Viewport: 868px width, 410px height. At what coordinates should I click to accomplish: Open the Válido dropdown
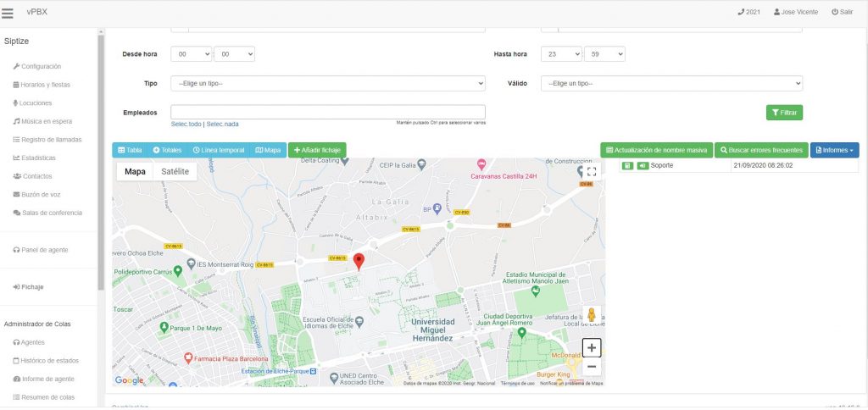(x=671, y=84)
